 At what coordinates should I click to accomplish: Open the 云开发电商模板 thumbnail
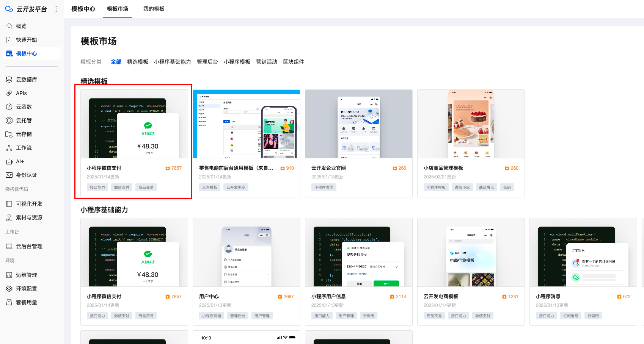click(x=471, y=252)
